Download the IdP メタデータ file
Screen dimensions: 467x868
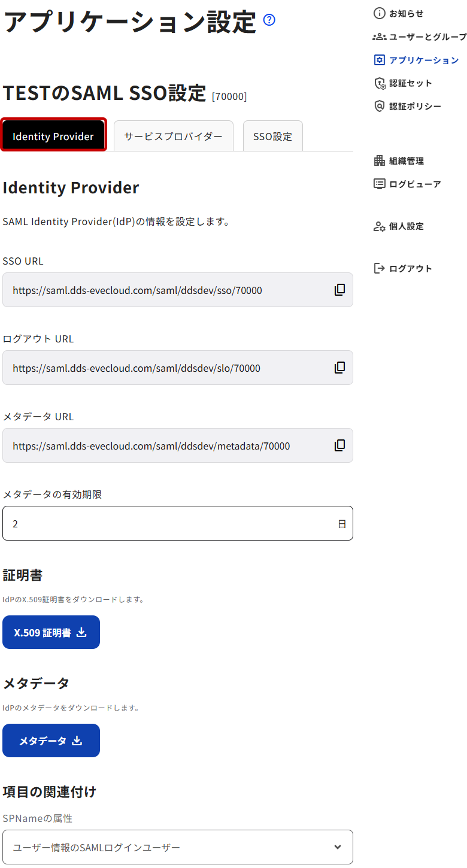tap(51, 740)
